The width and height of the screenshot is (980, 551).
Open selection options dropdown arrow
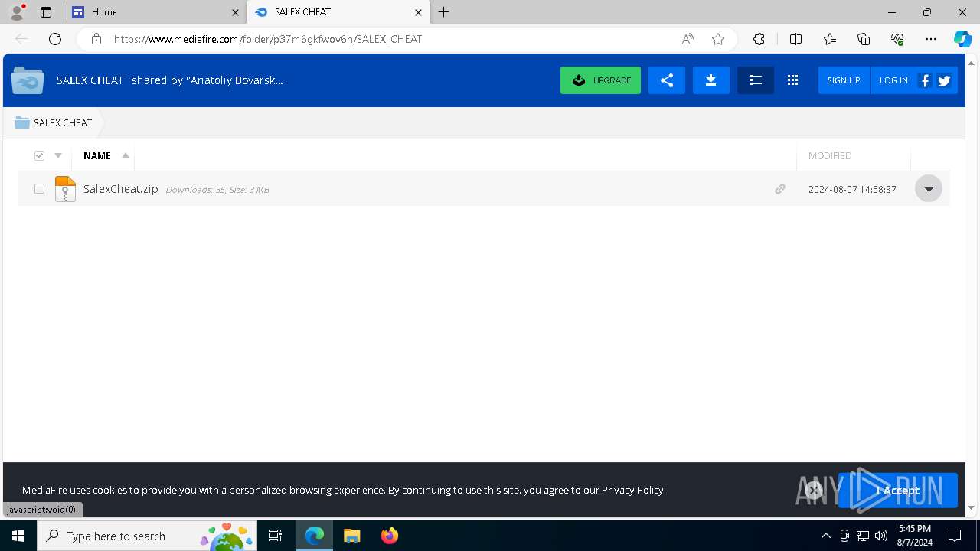tap(58, 155)
